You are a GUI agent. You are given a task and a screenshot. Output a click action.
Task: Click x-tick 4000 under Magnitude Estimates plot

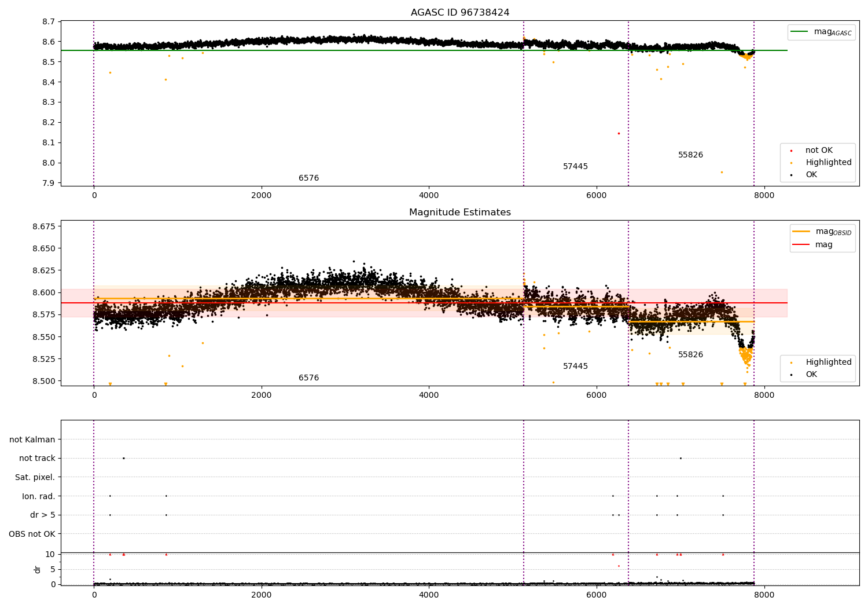click(429, 395)
